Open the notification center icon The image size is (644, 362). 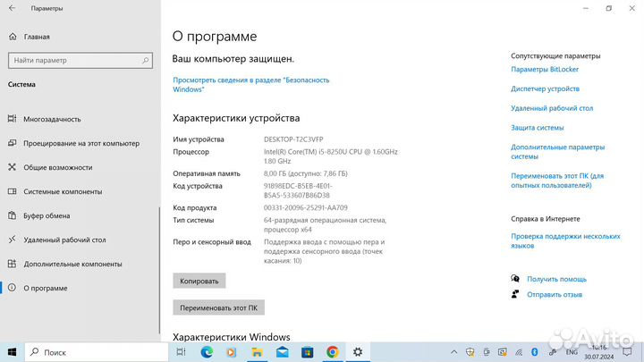(627, 352)
